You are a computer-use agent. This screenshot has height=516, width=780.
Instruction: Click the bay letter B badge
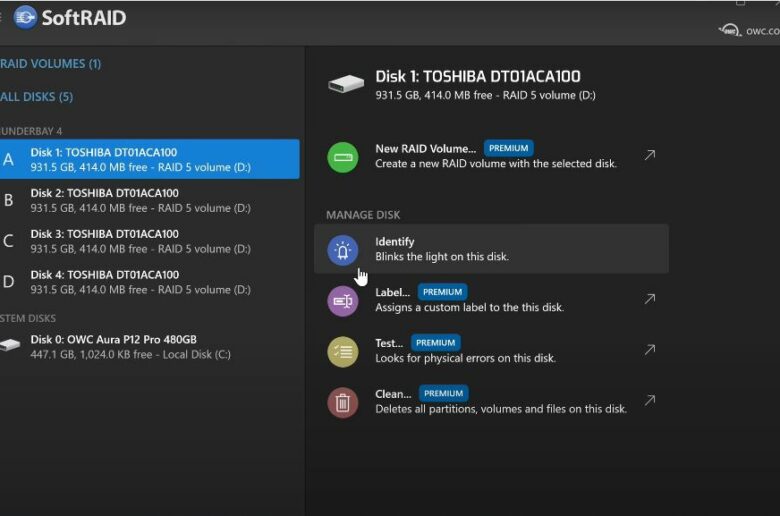click(x=8, y=201)
